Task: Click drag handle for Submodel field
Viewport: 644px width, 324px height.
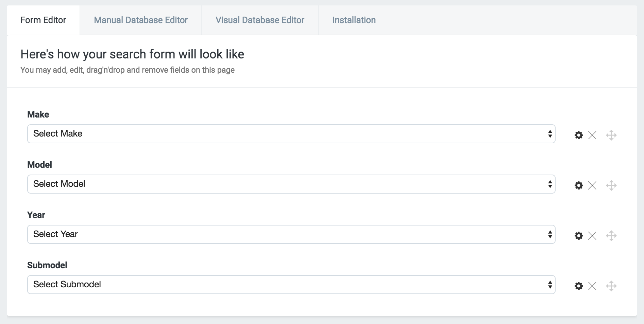Action: point(611,286)
